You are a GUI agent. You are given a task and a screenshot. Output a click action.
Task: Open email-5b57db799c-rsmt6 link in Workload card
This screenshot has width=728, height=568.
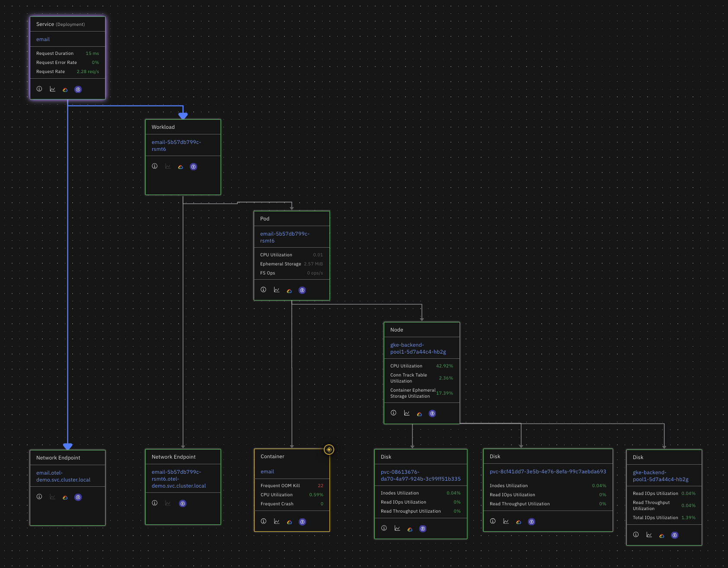pos(176,146)
